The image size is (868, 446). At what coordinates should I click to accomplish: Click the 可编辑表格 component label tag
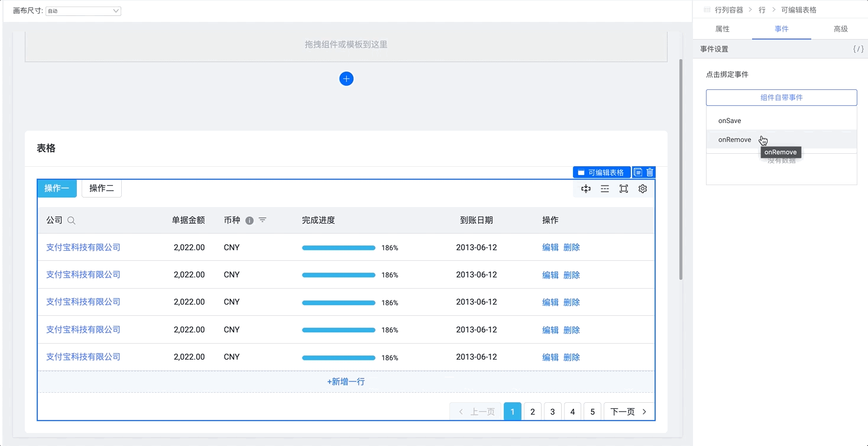point(602,172)
